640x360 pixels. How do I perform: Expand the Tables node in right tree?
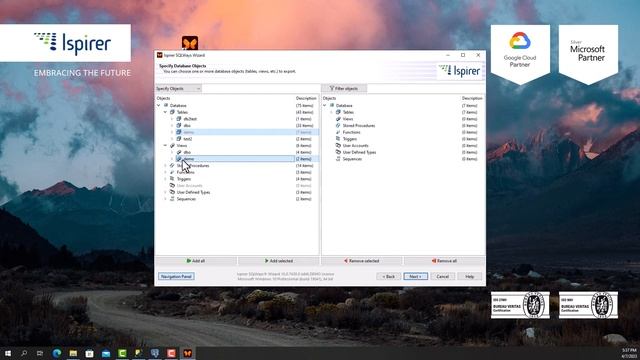(x=331, y=112)
